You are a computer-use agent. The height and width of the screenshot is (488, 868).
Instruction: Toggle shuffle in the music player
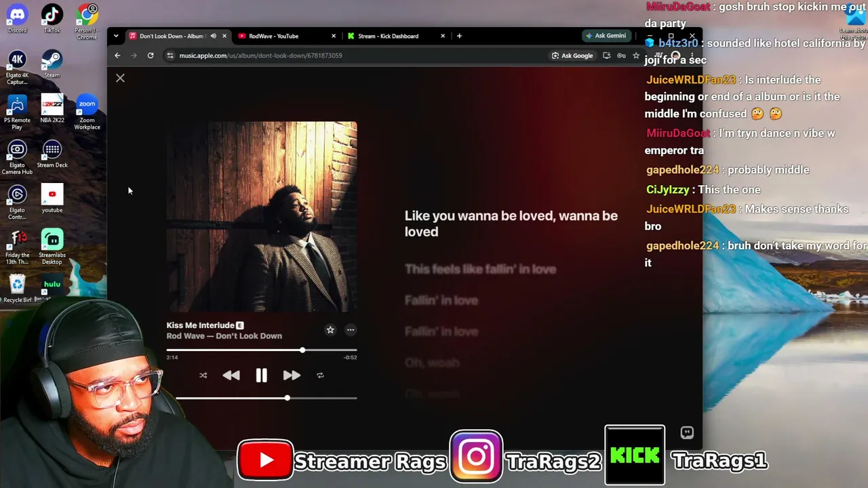click(x=203, y=375)
